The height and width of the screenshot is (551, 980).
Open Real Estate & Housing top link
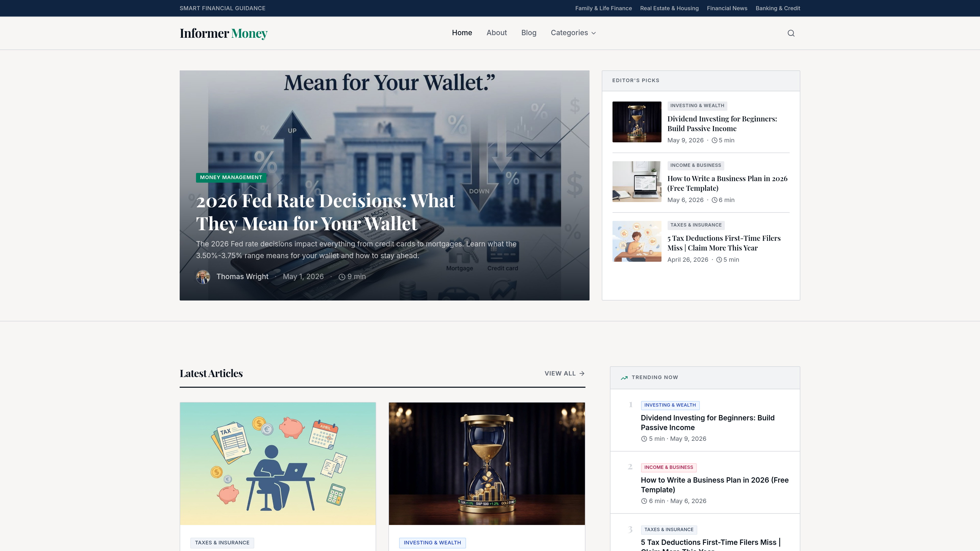pyautogui.click(x=669, y=8)
